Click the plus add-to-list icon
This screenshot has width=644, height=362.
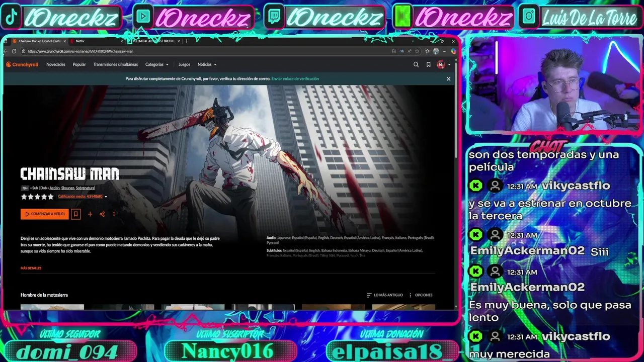(x=90, y=214)
